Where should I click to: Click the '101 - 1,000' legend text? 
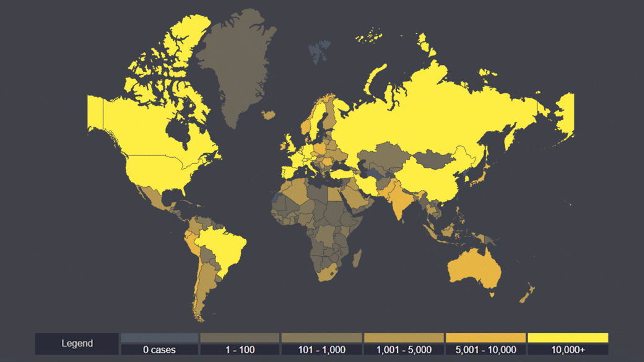click(321, 350)
